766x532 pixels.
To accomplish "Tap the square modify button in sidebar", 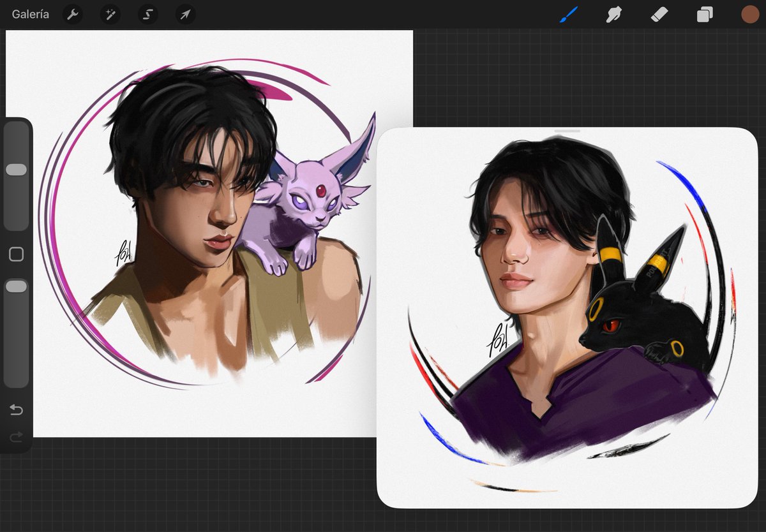I will pyautogui.click(x=16, y=255).
